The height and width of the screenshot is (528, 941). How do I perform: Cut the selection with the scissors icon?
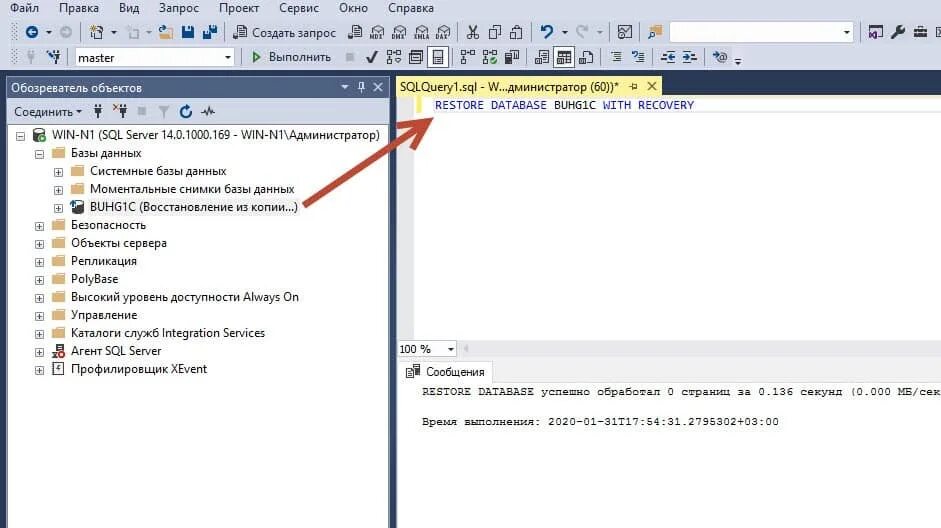click(473, 32)
